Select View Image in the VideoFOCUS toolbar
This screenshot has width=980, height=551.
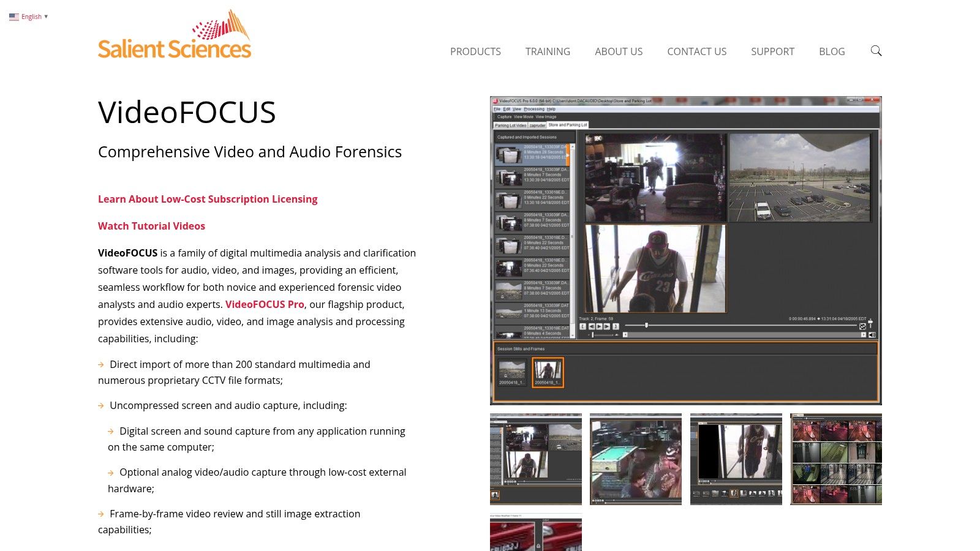pos(546,116)
